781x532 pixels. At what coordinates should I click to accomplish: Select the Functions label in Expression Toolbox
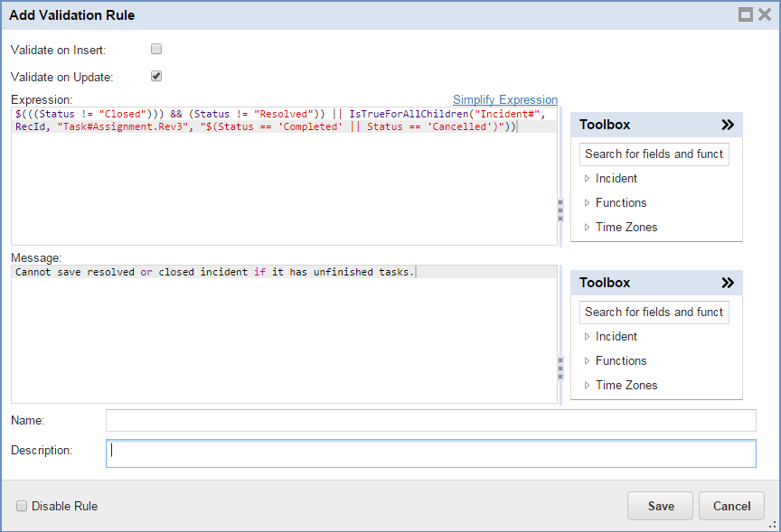pos(621,202)
